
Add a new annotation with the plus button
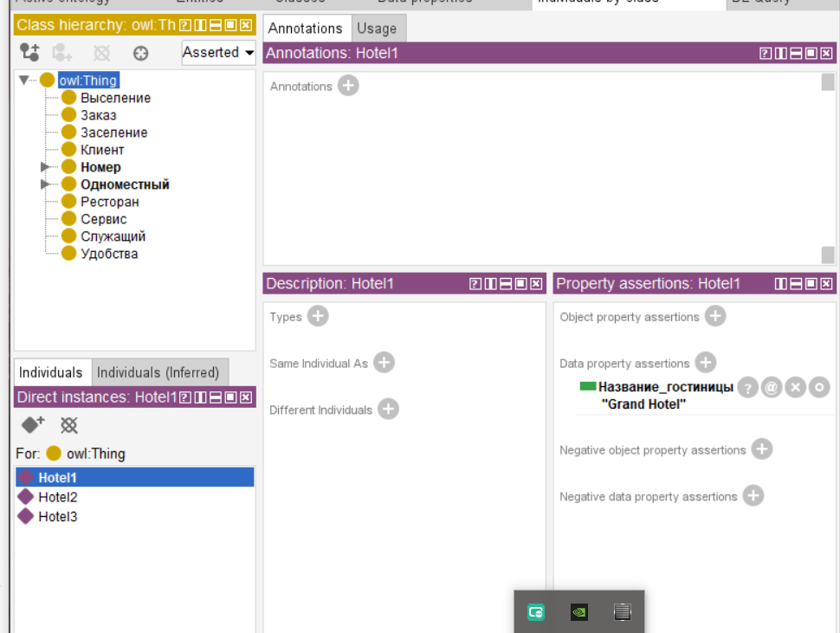tap(348, 86)
